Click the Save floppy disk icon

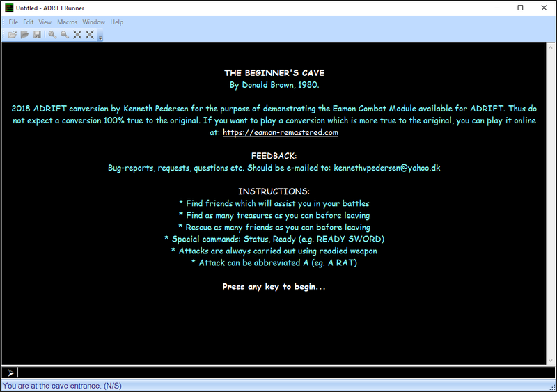tap(37, 35)
